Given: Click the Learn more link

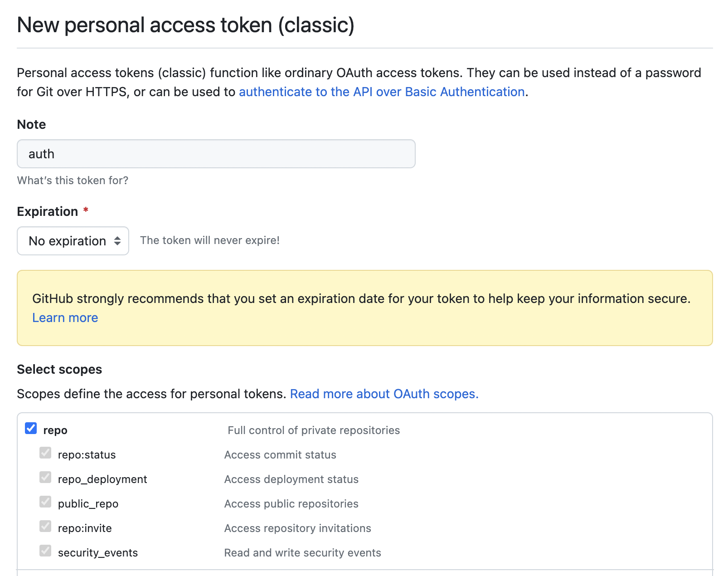Looking at the screenshot, I should (x=65, y=317).
